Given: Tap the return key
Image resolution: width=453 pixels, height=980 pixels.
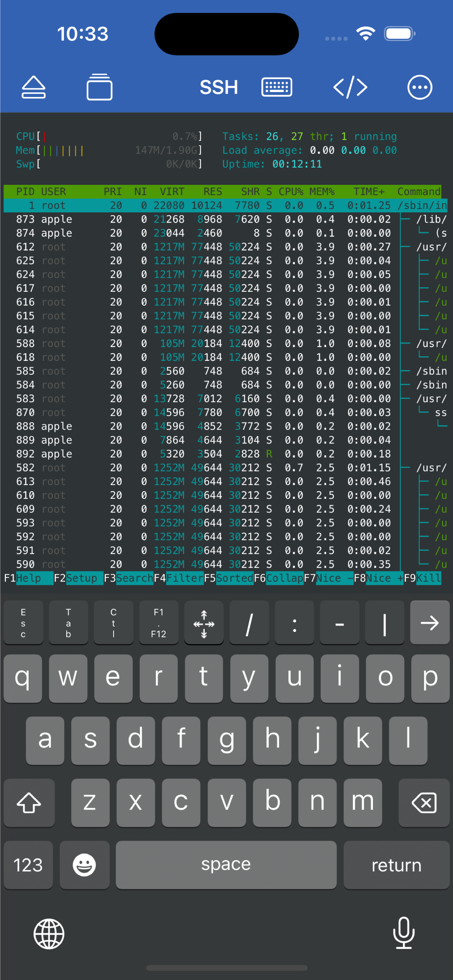Looking at the screenshot, I should (396, 865).
